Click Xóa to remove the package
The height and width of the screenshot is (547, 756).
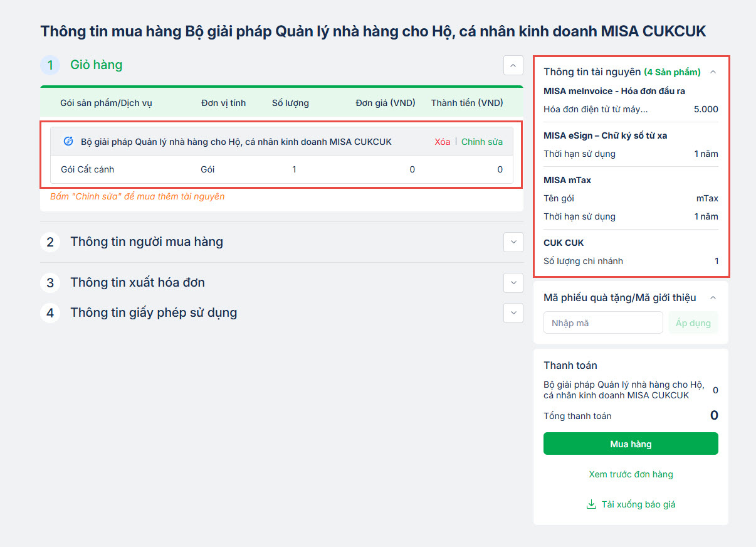click(442, 142)
